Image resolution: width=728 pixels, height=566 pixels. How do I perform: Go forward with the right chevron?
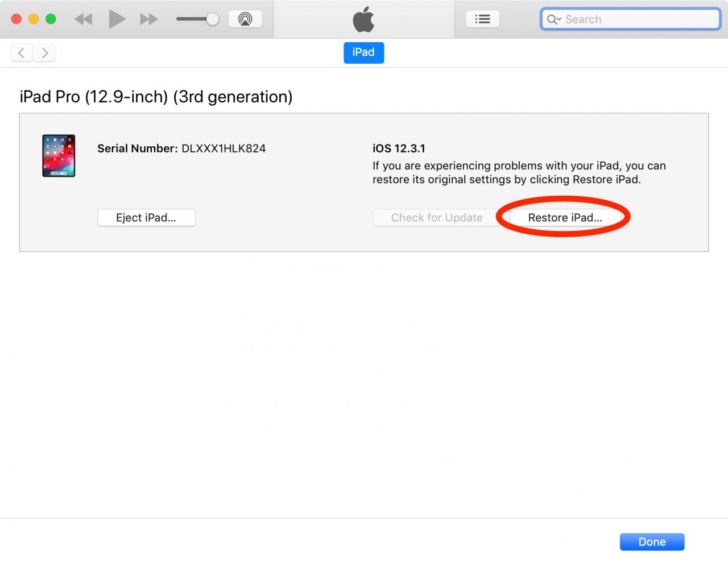click(44, 53)
